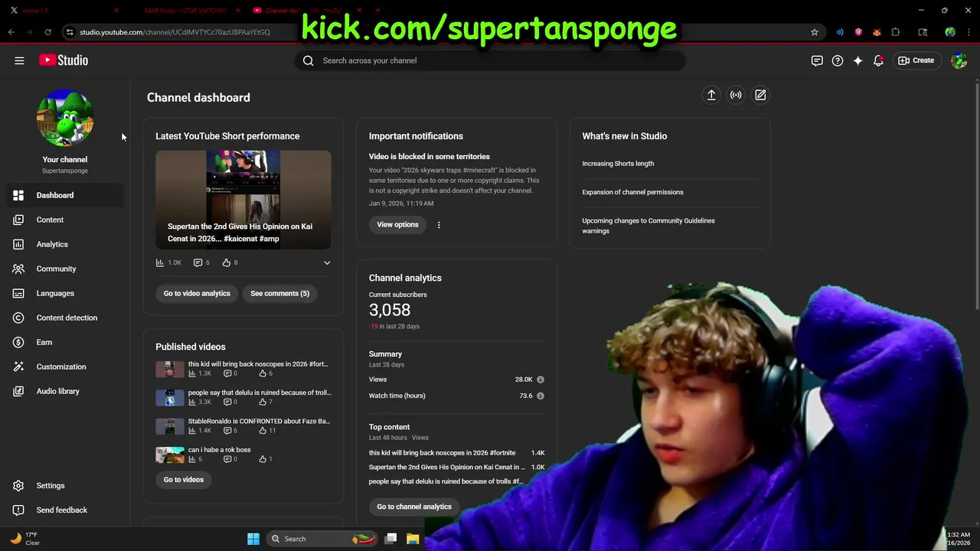This screenshot has height=551, width=980.
Task: Click the Content icon in sidebar
Action: [18, 220]
